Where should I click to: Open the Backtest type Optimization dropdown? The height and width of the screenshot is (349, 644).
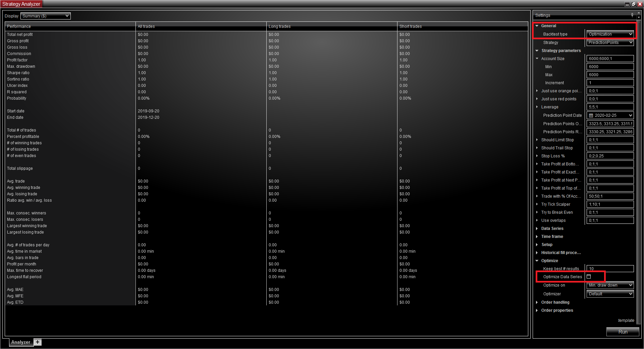point(610,34)
